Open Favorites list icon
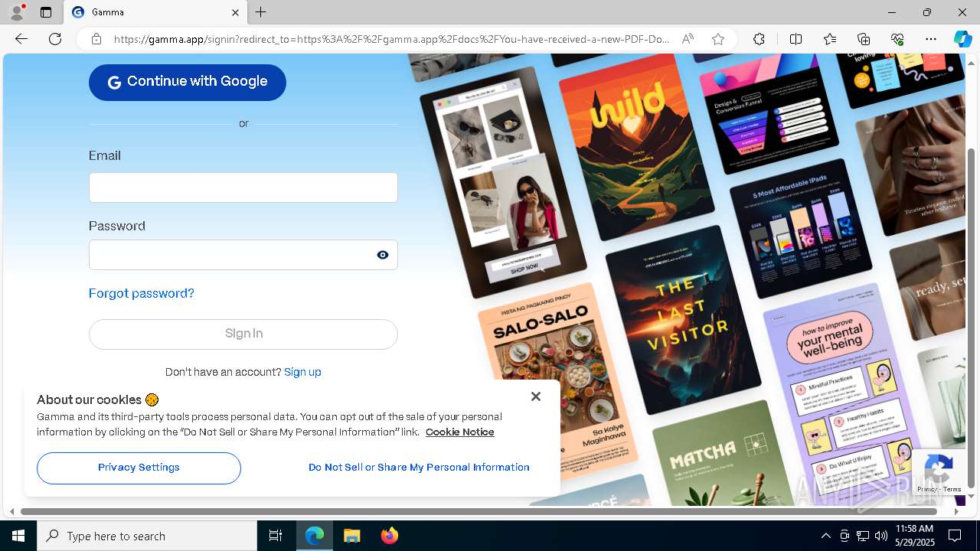 click(x=830, y=39)
